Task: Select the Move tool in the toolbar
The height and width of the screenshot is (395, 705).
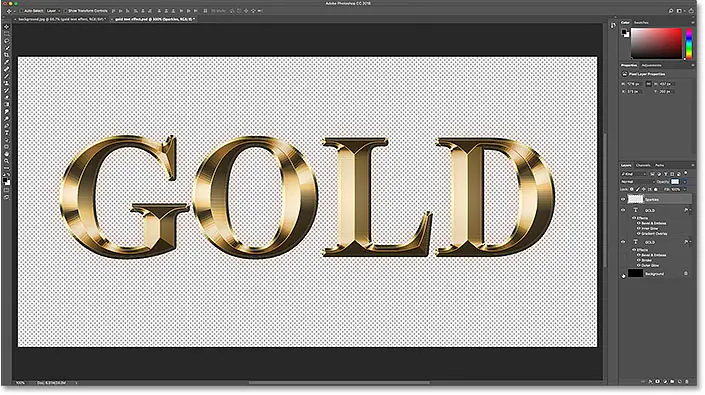Action: pyautogui.click(x=6, y=27)
